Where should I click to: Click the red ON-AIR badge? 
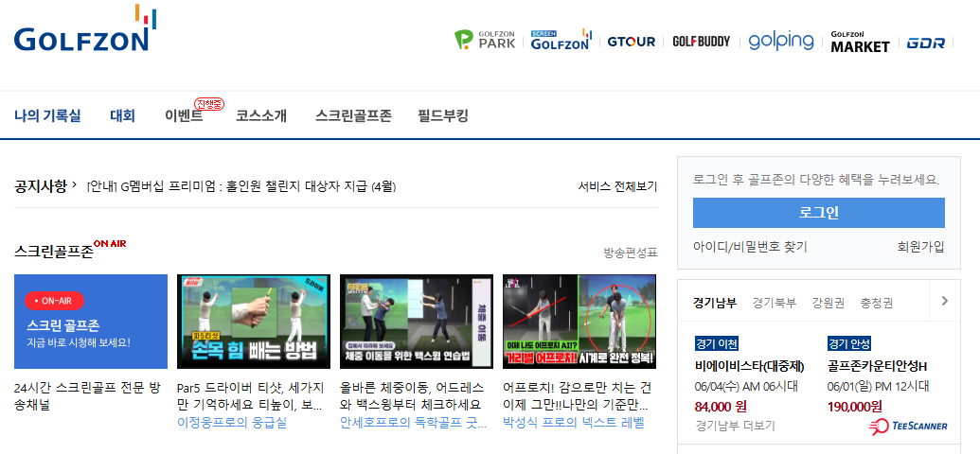[54, 301]
